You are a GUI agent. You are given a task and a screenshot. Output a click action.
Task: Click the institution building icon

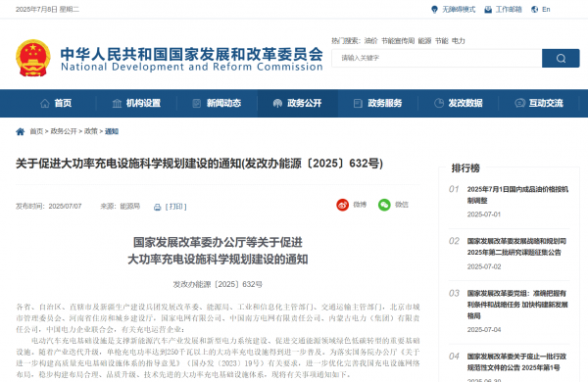click(117, 103)
